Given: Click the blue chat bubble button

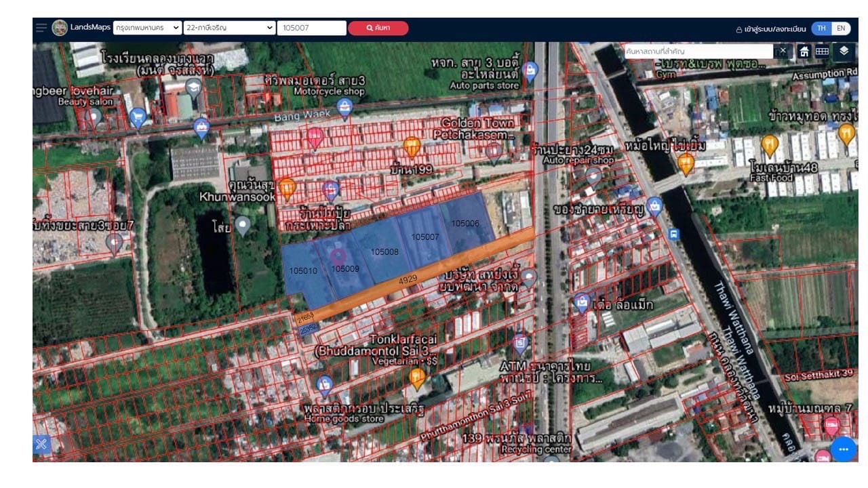Looking at the screenshot, I should coord(844,449).
